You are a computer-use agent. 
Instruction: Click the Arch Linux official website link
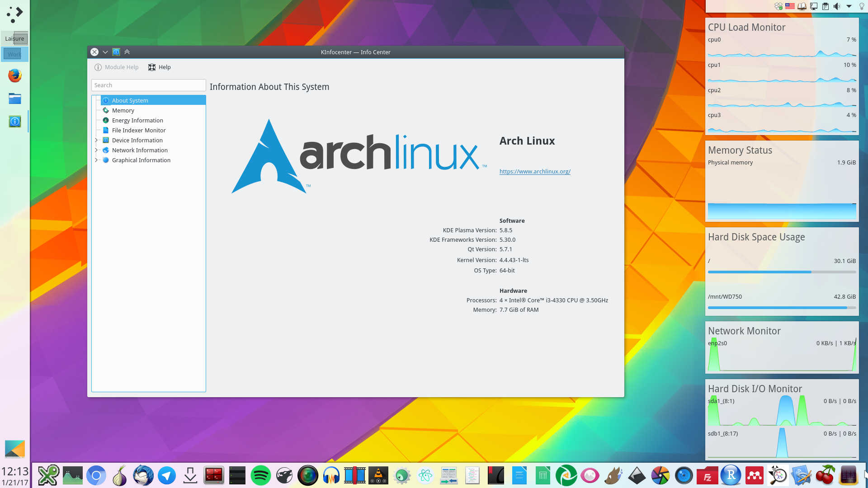pyautogui.click(x=535, y=172)
